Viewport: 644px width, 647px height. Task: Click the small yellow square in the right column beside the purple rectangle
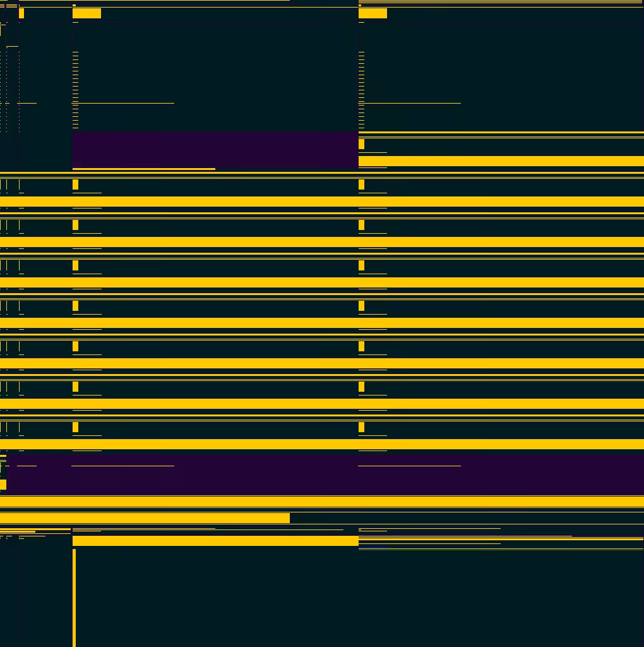click(x=362, y=144)
